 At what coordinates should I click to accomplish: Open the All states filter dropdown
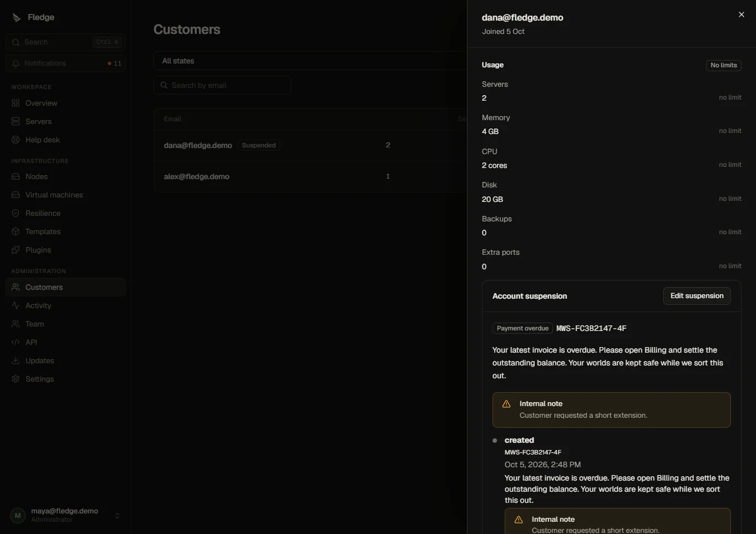(310, 61)
